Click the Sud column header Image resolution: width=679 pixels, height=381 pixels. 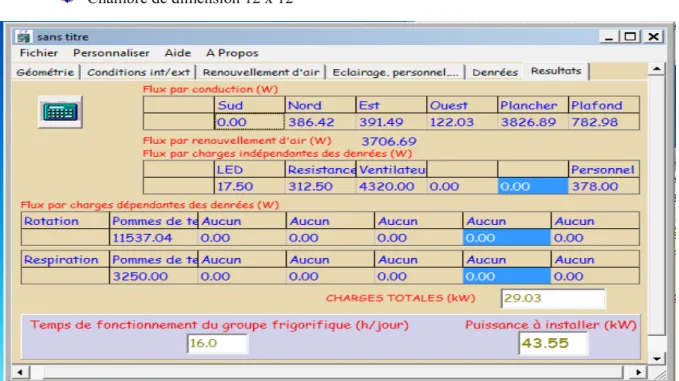click(249, 105)
